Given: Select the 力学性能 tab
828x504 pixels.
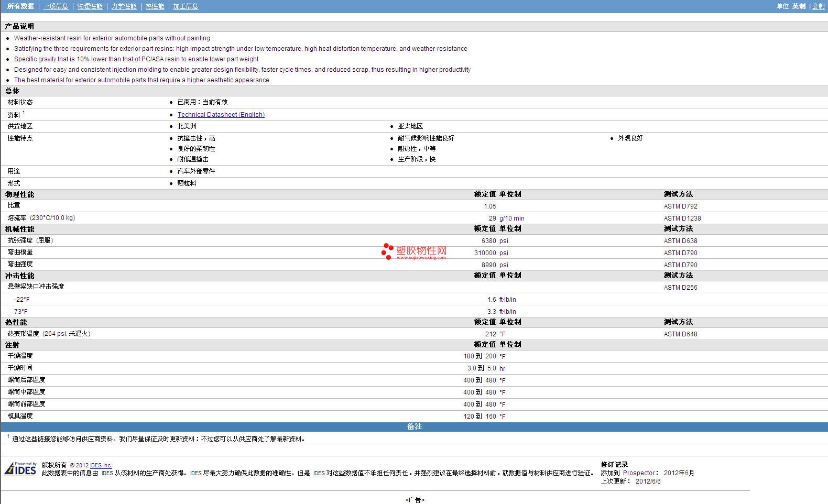Looking at the screenshot, I should point(124,6).
